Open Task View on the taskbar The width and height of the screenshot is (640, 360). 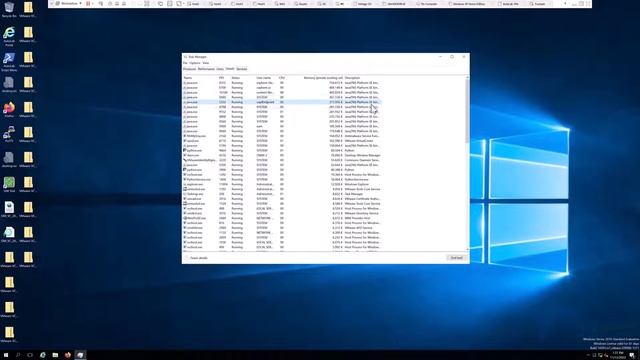tap(30, 355)
